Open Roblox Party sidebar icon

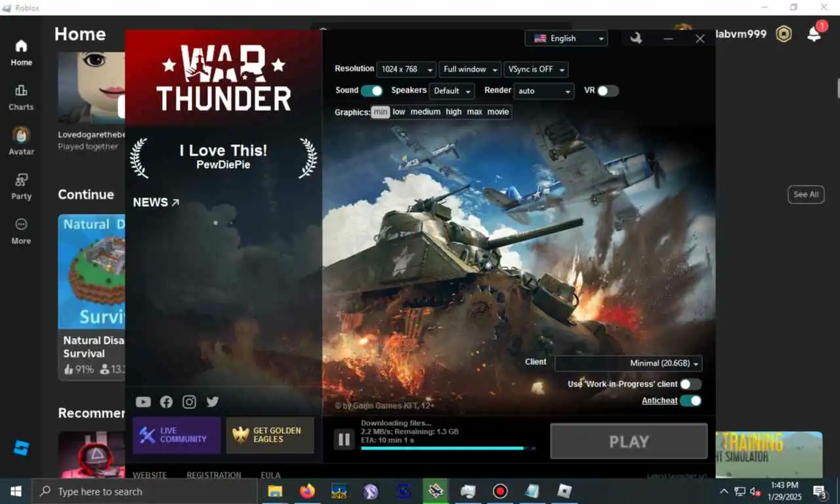pos(21,186)
